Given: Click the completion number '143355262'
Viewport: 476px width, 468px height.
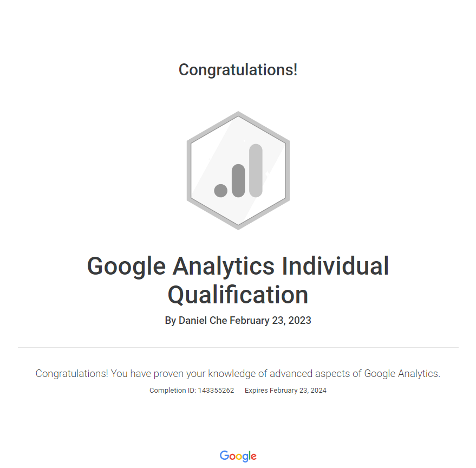Looking at the screenshot, I should [x=217, y=391].
